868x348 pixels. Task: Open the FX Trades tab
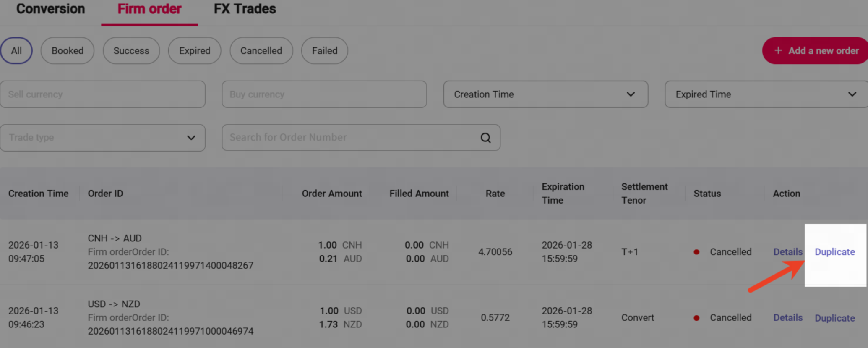(245, 9)
